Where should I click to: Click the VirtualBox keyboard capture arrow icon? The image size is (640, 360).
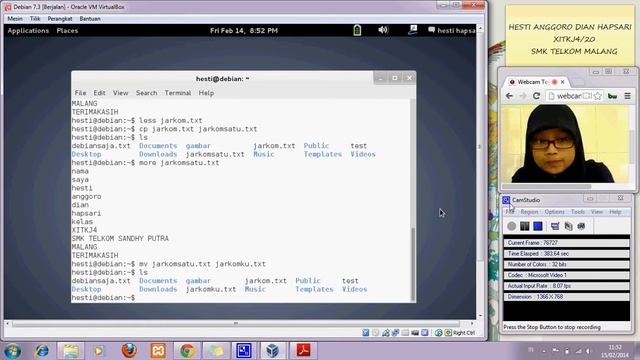tap(448, 333)
